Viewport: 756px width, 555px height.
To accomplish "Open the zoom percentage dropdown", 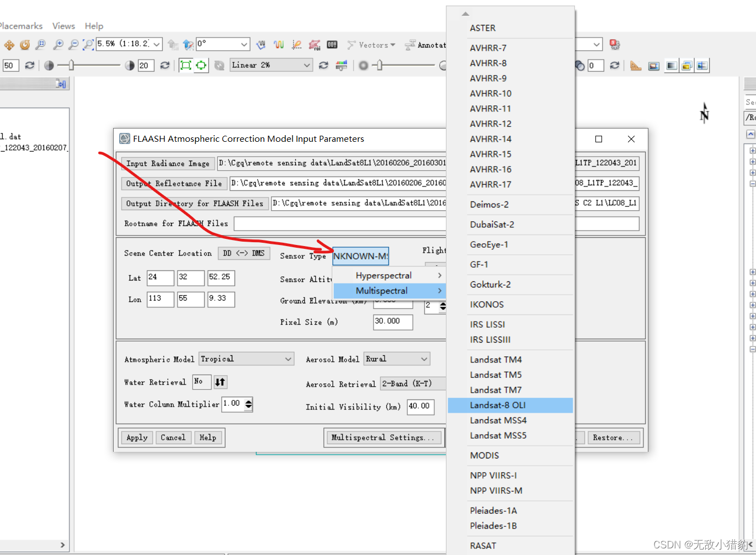I will [157, 44].
